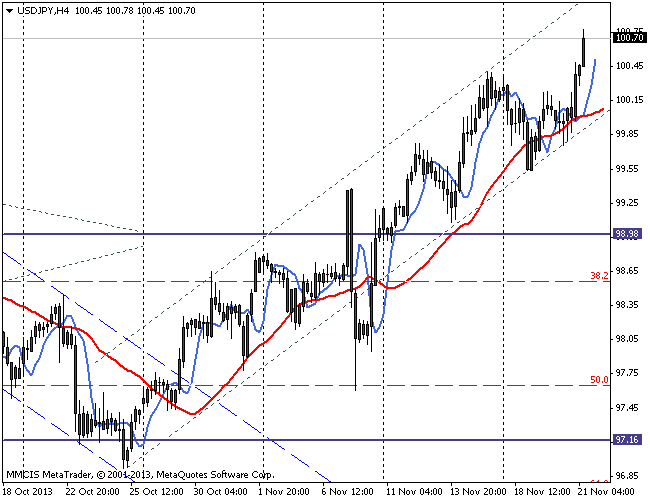Click the 22 Oct 20:00 time label
Screen dimensions: 650x500
tap(92, 492)
